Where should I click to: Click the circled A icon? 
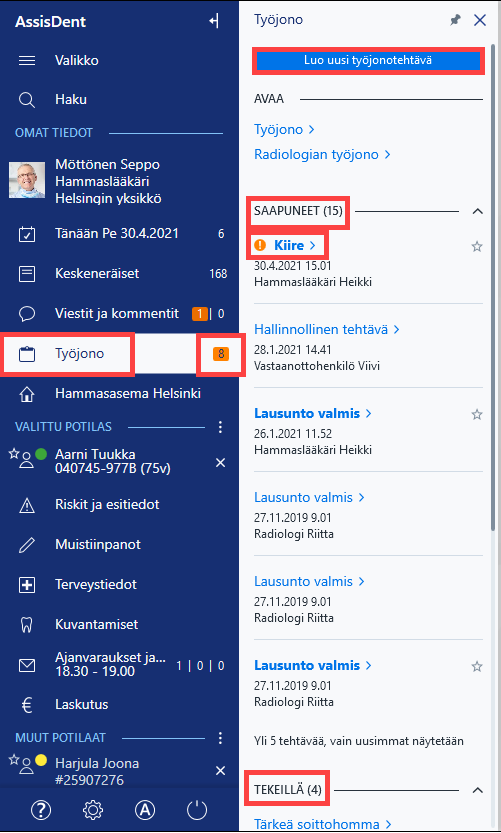click(145, 810)
